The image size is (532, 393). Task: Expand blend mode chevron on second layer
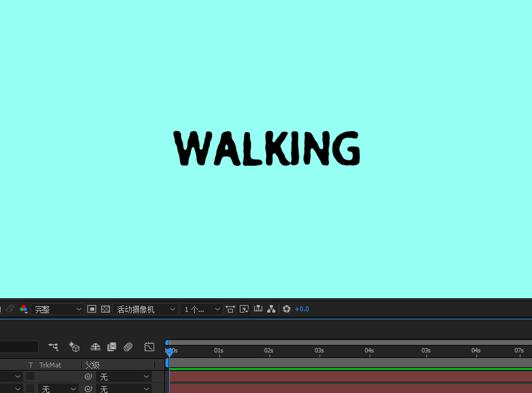[17, 389]
